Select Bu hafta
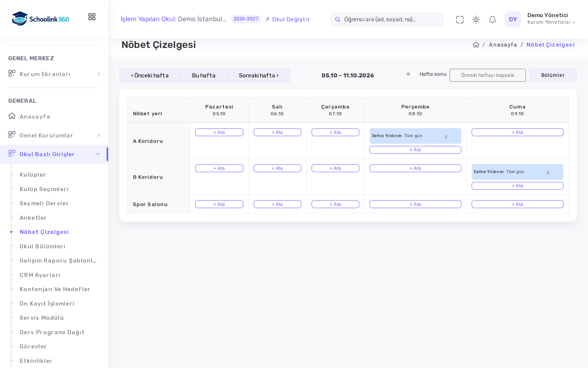The width and height of the screenshot is (588, 368). click(x=204, y=76)
